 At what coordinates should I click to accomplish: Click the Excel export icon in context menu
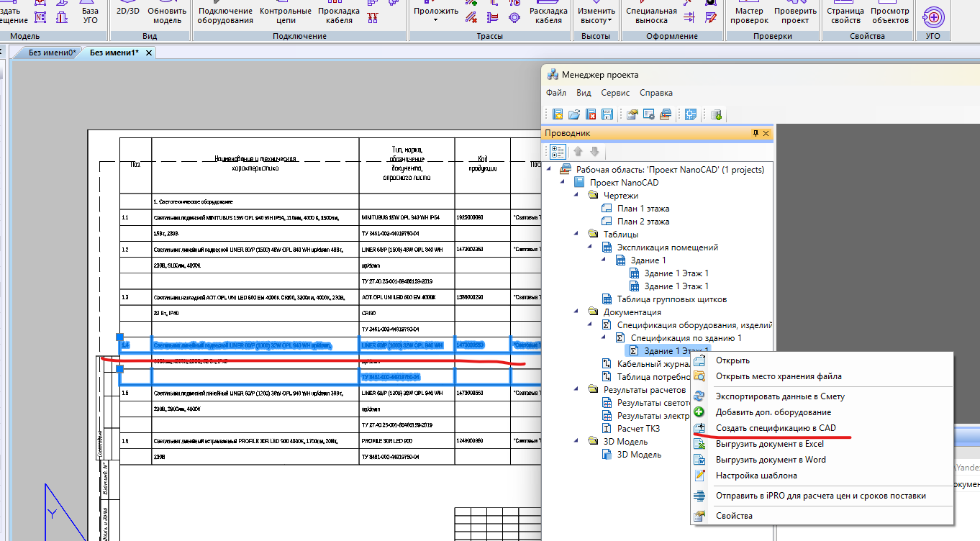click(x=699, y=444)
